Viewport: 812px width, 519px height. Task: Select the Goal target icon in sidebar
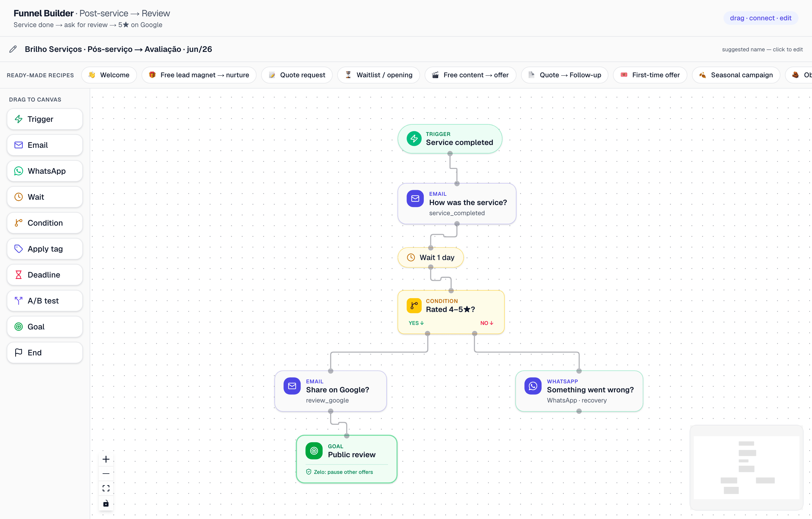[x=19, y=327]
